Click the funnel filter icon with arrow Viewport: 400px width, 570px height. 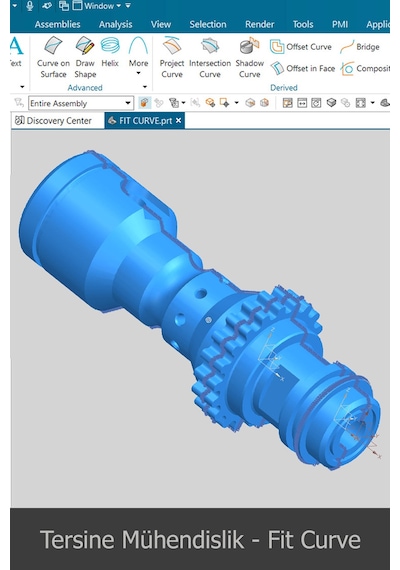pyautogui.click(x=174, y=103)
